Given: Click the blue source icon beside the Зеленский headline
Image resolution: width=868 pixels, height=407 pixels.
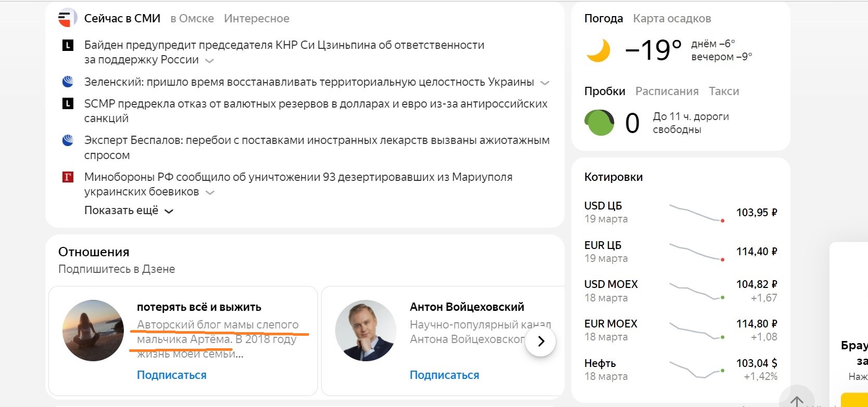Looking at the screenshot, I should (68, 82).
